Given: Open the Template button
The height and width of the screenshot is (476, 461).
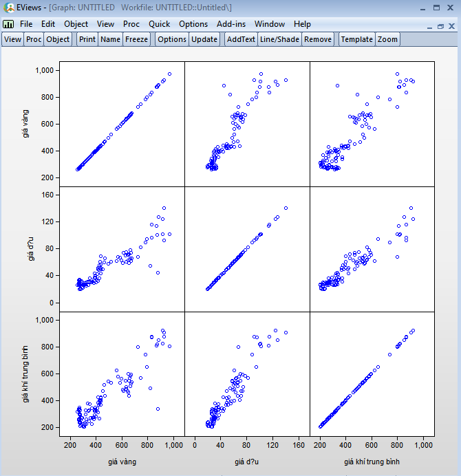Looking at the screenshot, I should pyautogui.click(x=356, y=39).
